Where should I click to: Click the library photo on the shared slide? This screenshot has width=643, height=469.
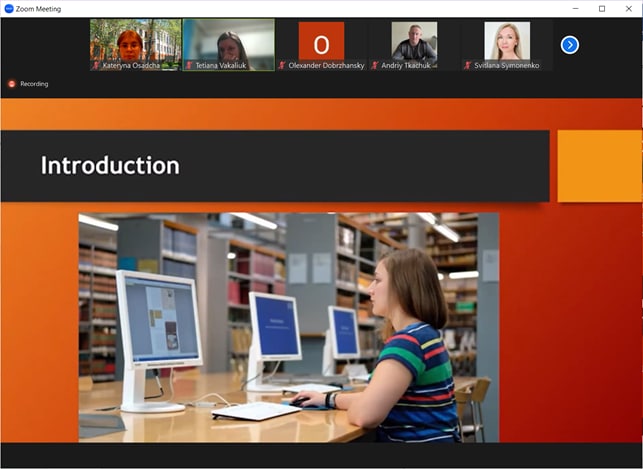point(289,328)
